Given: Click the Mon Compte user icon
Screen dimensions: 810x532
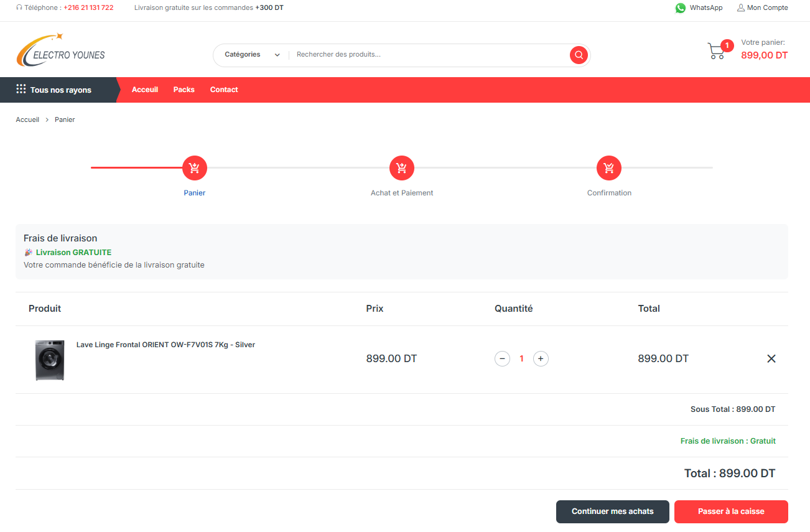Looking at the screenshot, I should click(740, 8).
